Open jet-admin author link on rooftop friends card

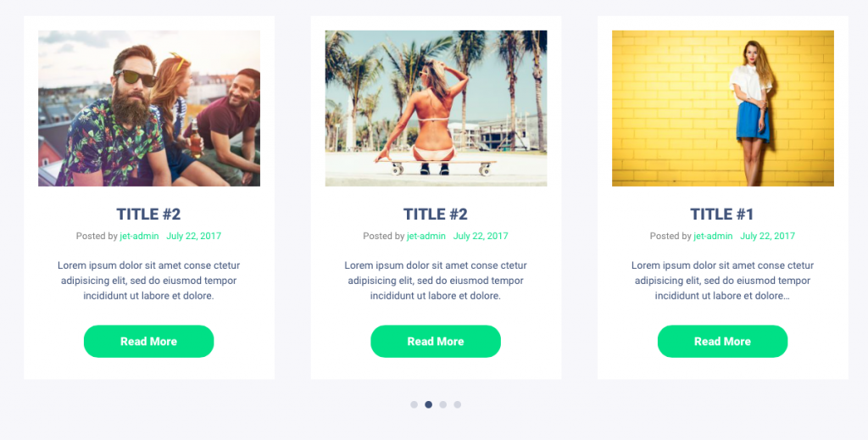[x=140, y=237]
